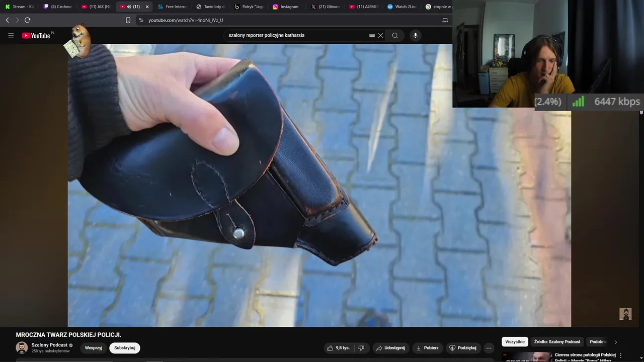Switch to X (21) Główna tab
Image resolution: width=644 pixels, height=362 pixels.
click(326, 7)
